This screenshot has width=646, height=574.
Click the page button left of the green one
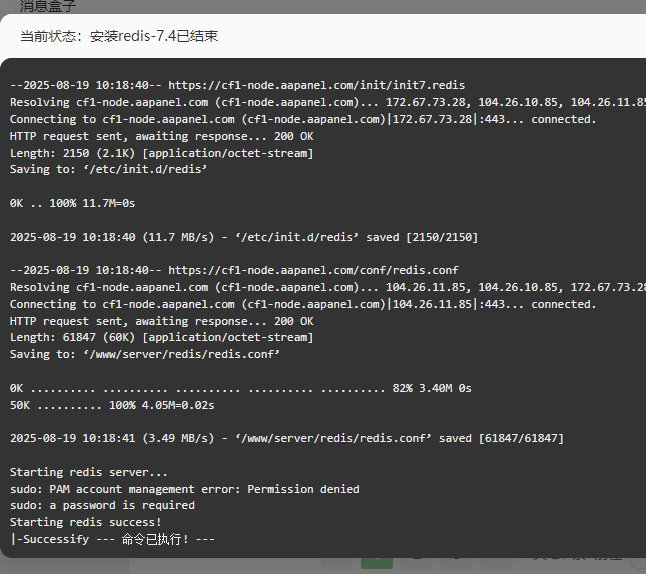[337, 563]
